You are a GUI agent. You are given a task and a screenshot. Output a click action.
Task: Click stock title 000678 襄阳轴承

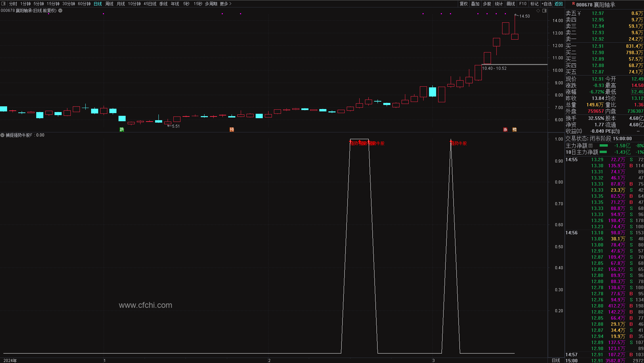[596, 5]
